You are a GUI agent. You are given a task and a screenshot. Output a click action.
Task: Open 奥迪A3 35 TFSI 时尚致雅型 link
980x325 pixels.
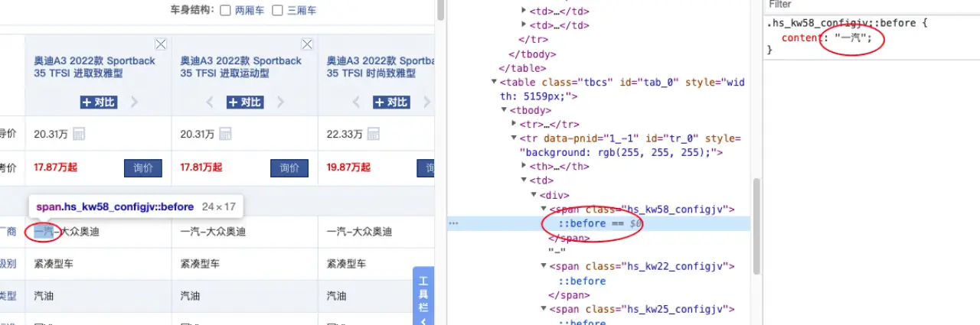(380, 67)
